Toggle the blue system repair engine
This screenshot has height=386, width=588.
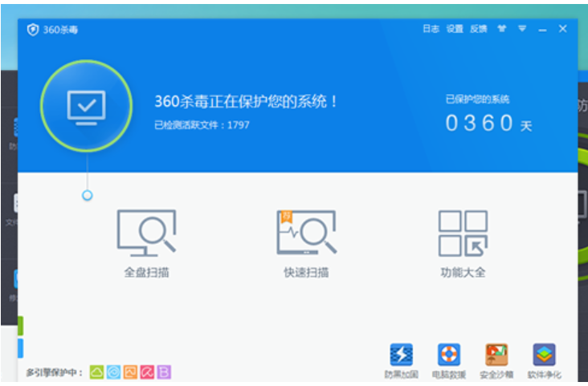coord(113,372)
